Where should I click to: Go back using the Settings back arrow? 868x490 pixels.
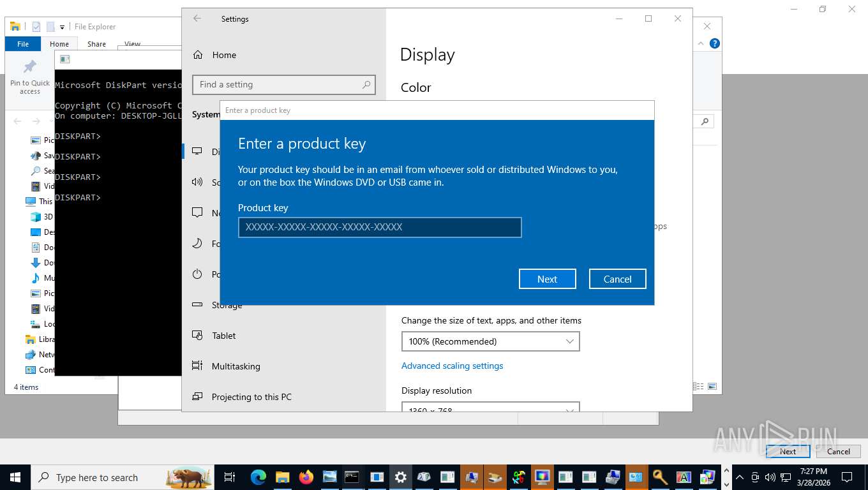pyautogui.click(x=197, y=19)
